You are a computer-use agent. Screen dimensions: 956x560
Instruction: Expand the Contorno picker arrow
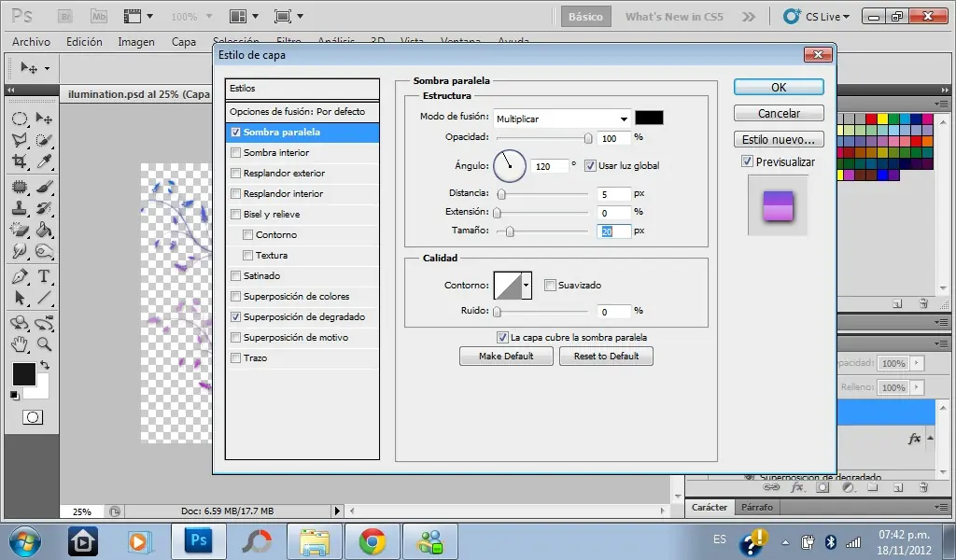527,286
